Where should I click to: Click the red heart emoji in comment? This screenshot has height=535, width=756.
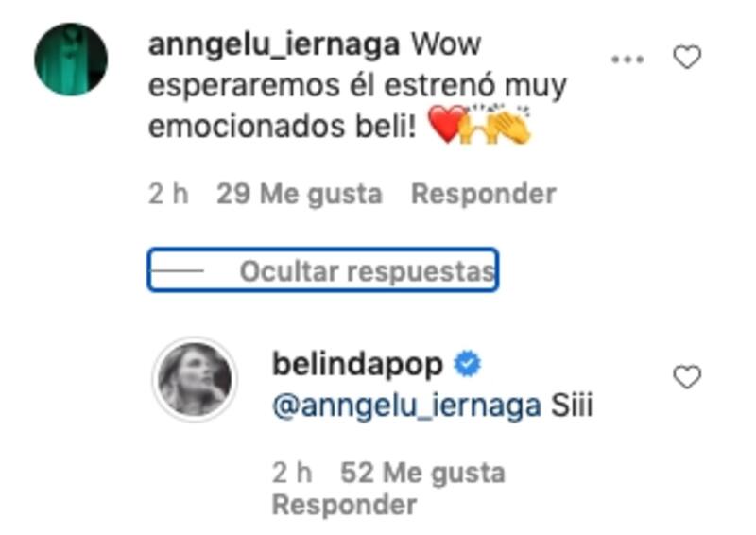click(446, 124)
